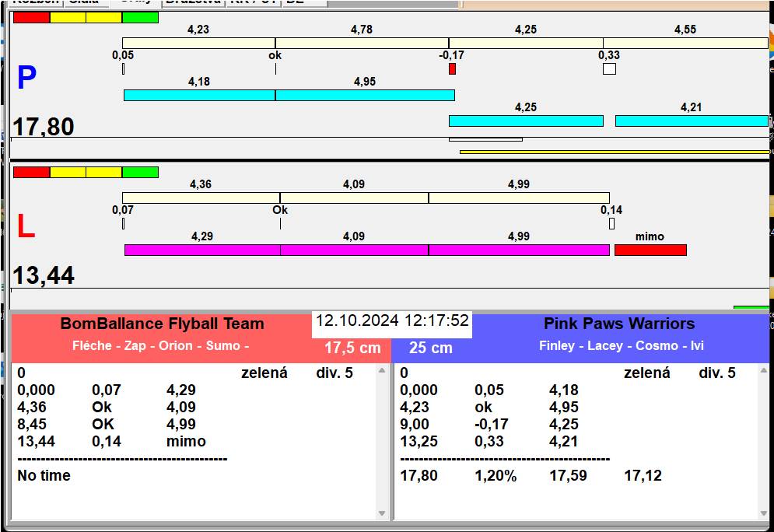
Task: Click the 0,14 pass marker in lane L
Action: click(x=611, y=223)
